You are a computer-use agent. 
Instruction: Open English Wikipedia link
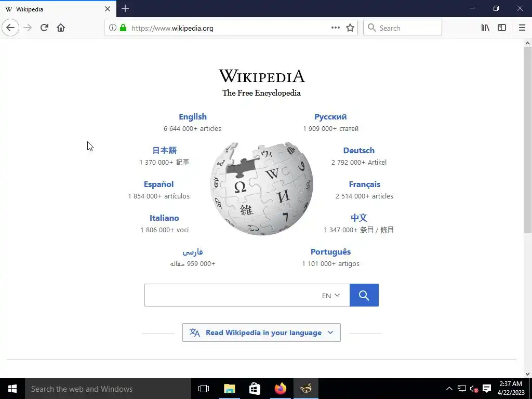click(193, 117)
